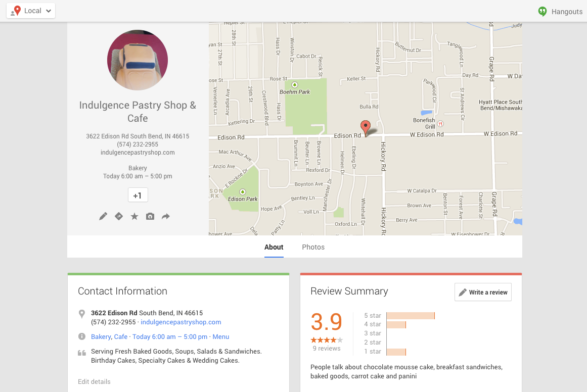Open the Local dropdown menu
Image resolution: width=587 pixels, height=392 pixels.
coord(31,11)
